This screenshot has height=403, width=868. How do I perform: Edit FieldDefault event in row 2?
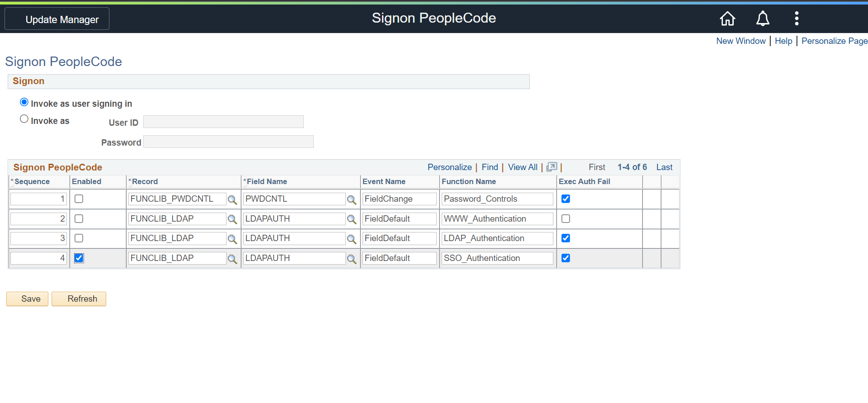tap(400, 219)
